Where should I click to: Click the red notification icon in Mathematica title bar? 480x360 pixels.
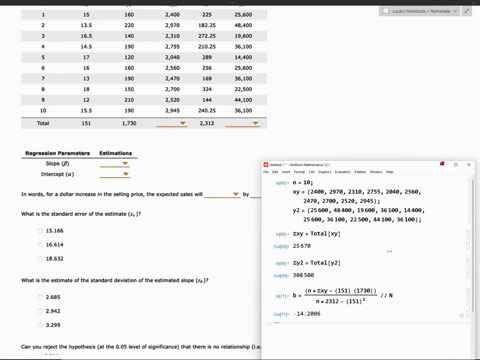(x=442, y=164)
